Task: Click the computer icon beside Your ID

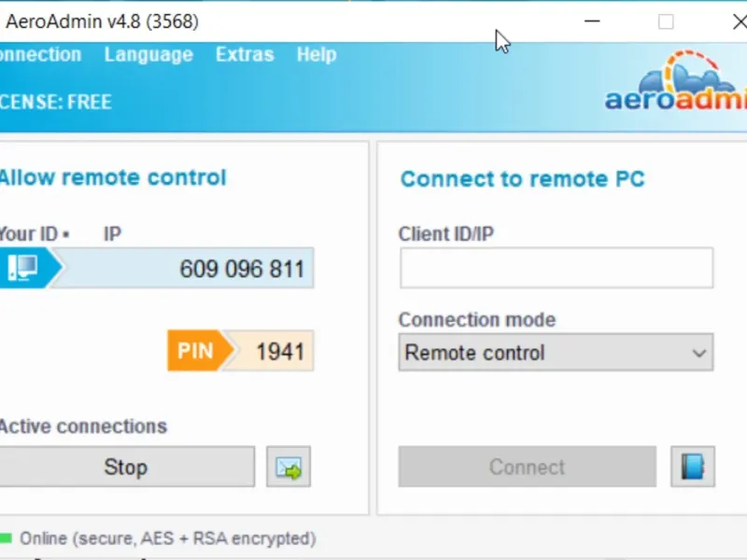Action: pyautogui.click(x=22, y=268)
